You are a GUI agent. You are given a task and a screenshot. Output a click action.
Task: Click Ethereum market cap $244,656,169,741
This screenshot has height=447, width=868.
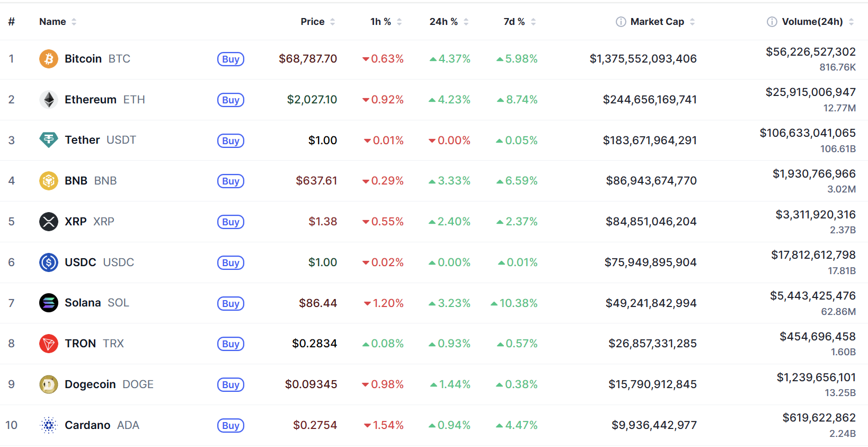[x=650, y=100]
